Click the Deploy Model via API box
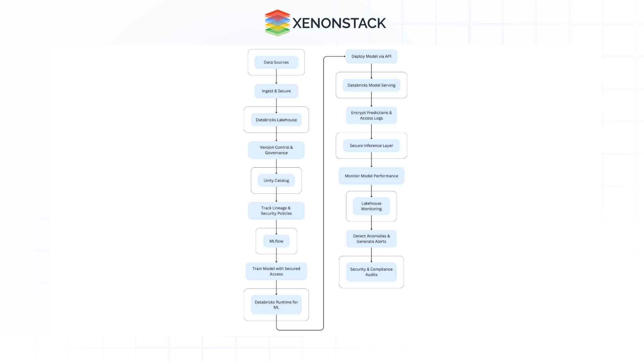This screenshot has height=362, width=644. coord(371,56)
